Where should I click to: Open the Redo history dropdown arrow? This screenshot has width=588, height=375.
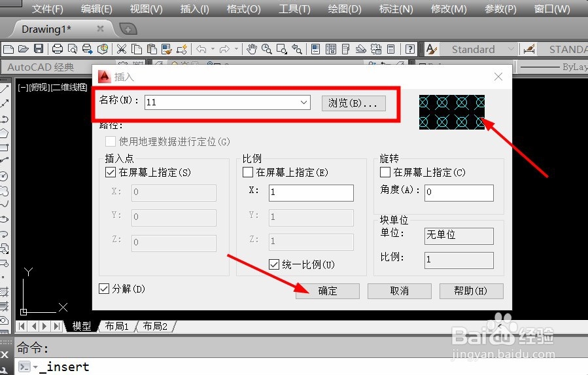pyautogui.click(x=236, y=49)
